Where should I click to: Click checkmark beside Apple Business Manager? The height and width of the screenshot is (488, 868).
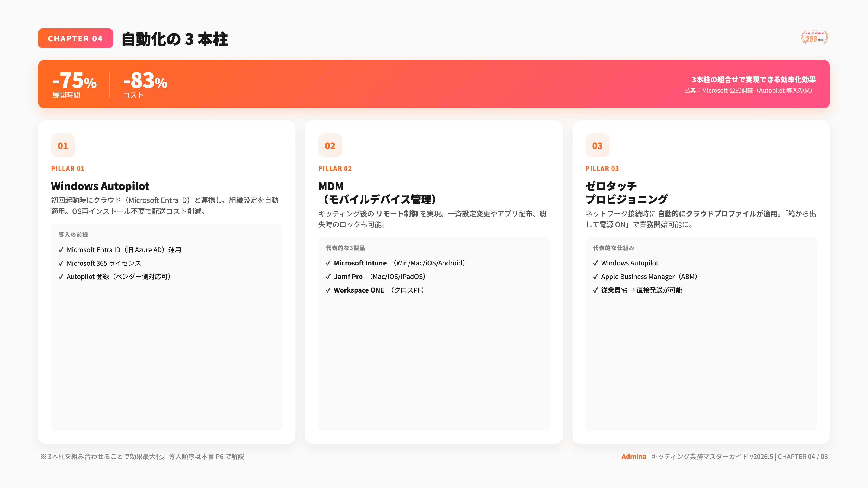pyautogui.click(x=595, y=277)
